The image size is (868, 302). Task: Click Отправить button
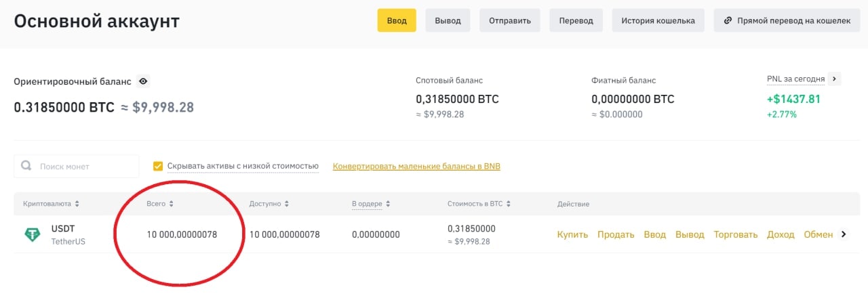coord(510,20)
